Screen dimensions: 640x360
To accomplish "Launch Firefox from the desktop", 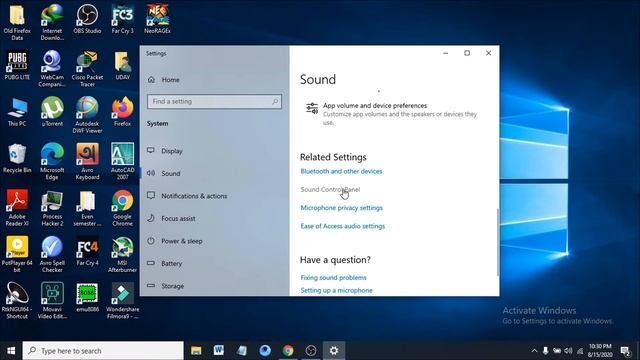I will pyautogui.click(x=122, y=112).
